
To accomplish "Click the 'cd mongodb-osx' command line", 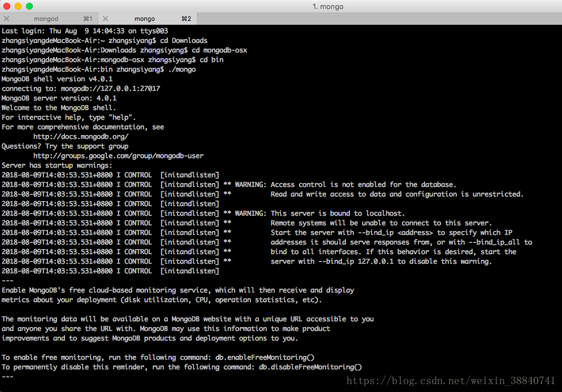I will tap(124, 50).
